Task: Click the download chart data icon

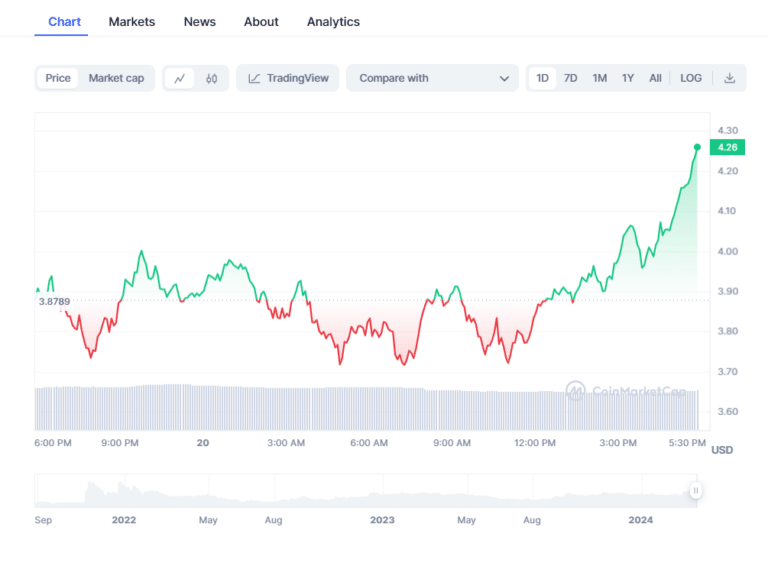Action: (730, 78)
